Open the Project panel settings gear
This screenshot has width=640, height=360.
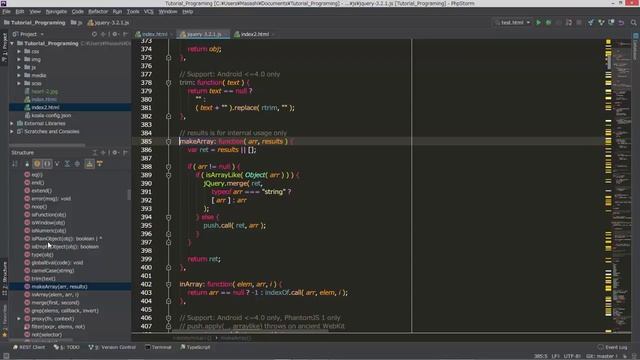(115, 34)
